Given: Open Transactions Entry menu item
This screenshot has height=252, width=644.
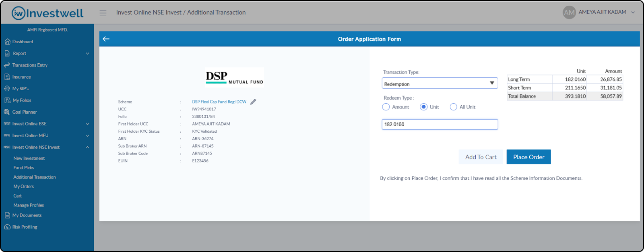Looking at the screenshot, I should [x=30, y=65].
